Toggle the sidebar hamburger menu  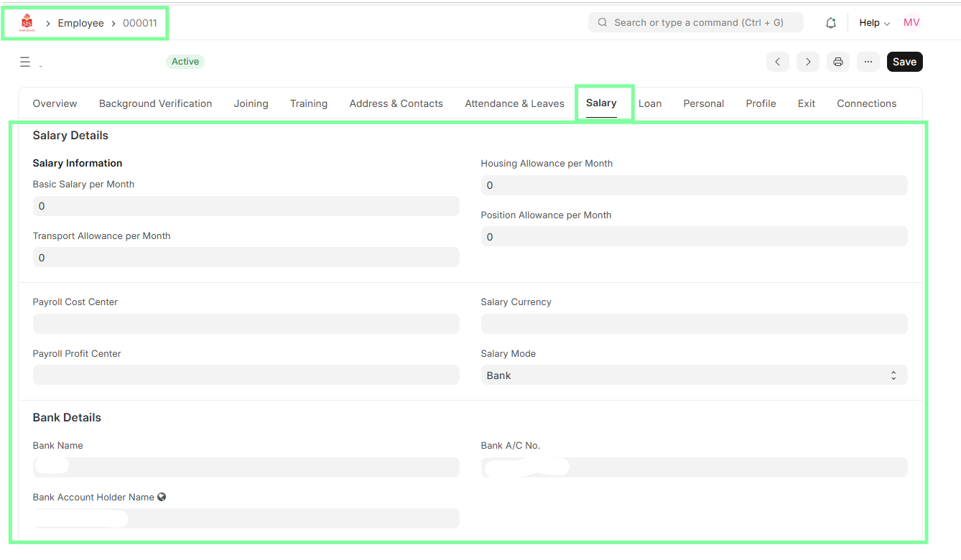[x=25, y=62]
